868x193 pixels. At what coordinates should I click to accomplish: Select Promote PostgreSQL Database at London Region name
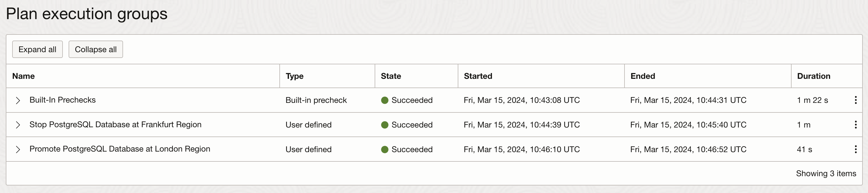tap(120, 149)
